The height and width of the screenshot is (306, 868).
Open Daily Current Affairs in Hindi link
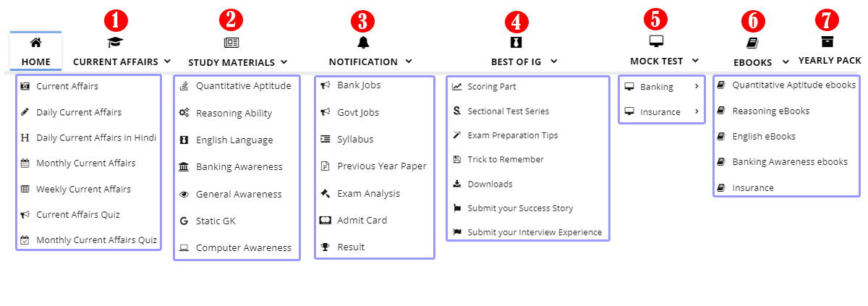click(96, 137)
